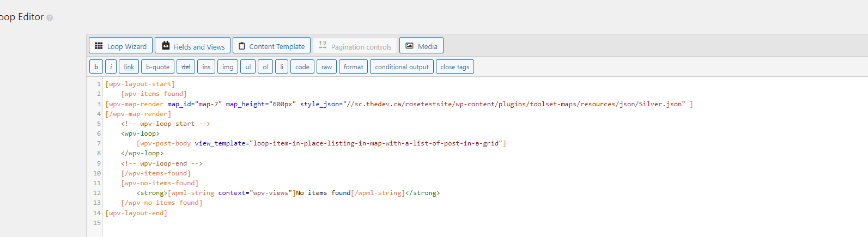Image resolution: width=868 pixels, height=237 pixels.
Task: Click the [wpv-layout-end] line
Action: click(136, 213)
